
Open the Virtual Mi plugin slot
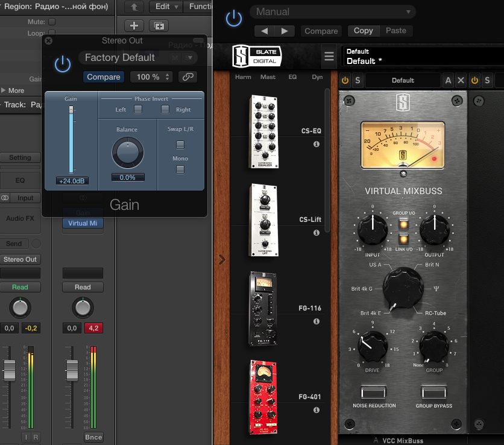(x=83, y=223)
